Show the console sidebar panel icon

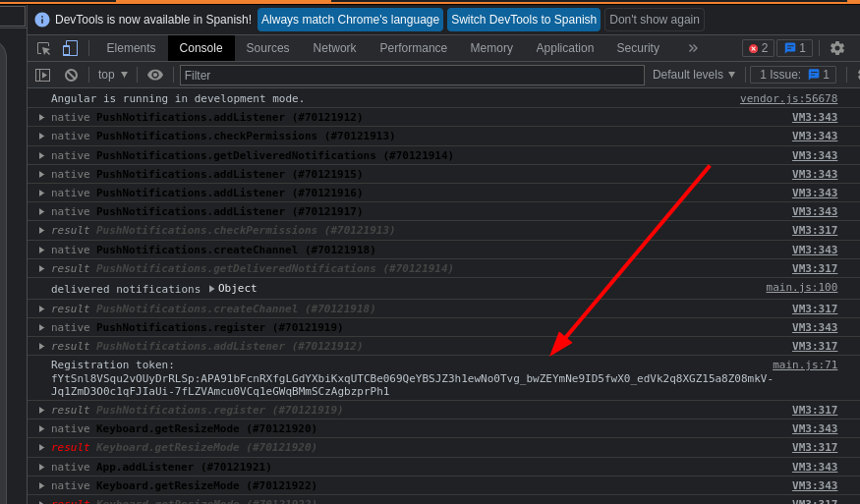(42, 75)
